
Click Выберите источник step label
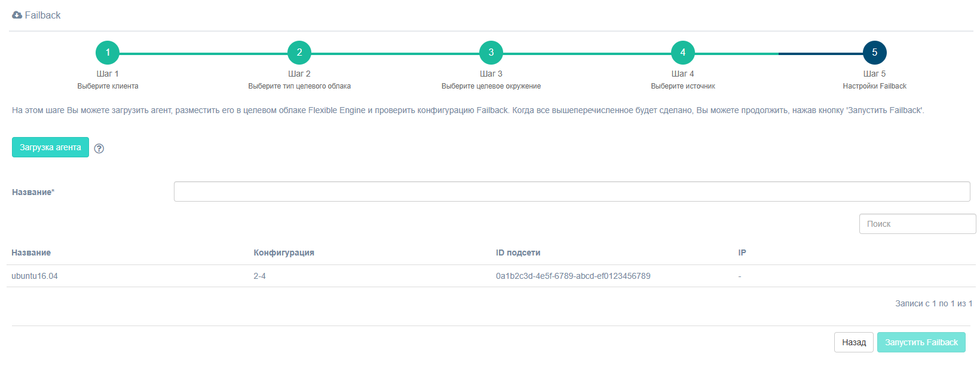(x=683, y=86)
